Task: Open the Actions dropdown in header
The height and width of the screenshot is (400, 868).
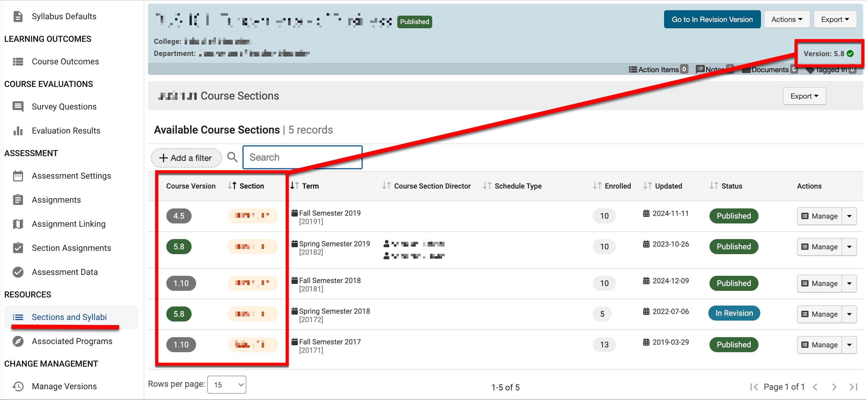Action: coord(786,20)
